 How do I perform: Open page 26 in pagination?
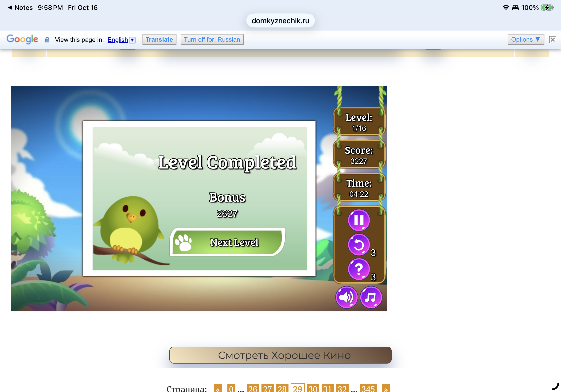253,388
